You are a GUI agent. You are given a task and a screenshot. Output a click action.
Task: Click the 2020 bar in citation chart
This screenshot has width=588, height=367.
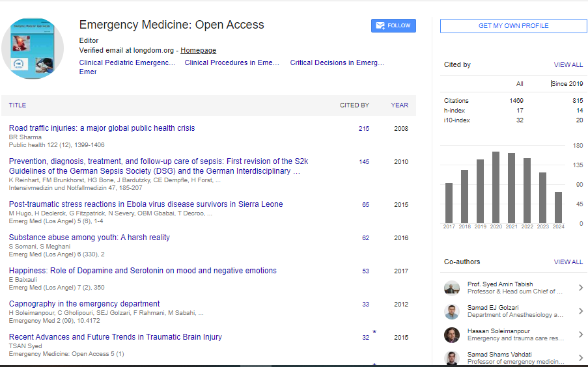[x=496, y=187]
